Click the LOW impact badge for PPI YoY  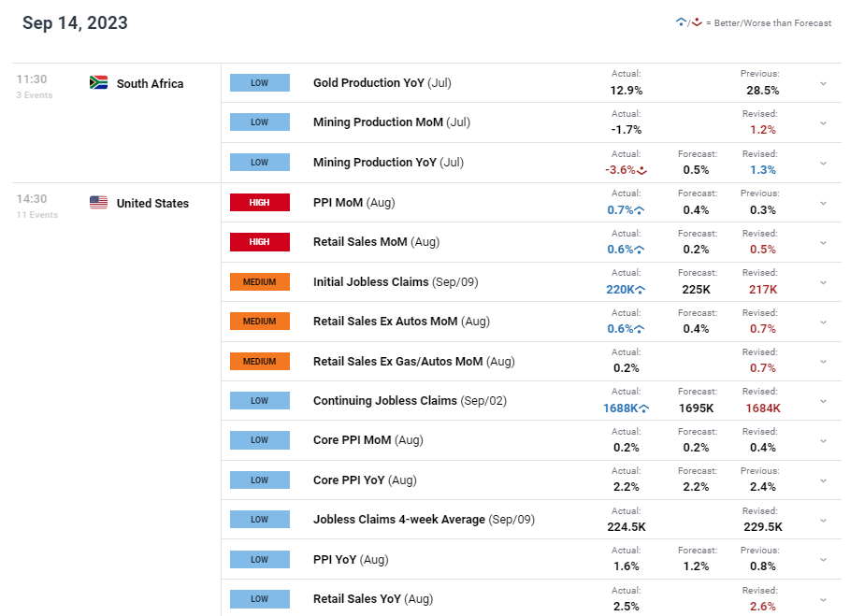(x=260, y=559)
